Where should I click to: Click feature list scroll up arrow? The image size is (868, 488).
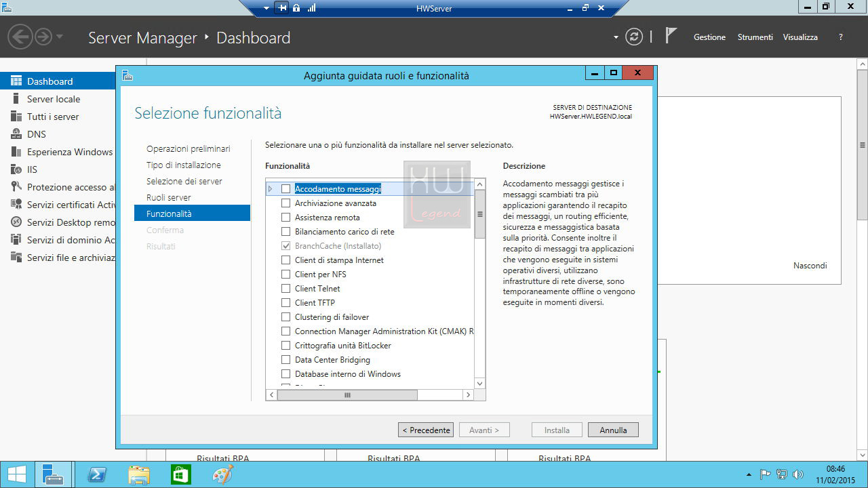pyautogui.click(x=480, y=184)
